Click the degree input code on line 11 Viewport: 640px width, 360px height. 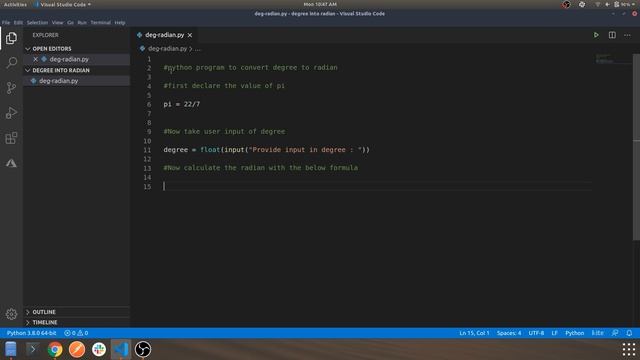tap(266, 150)
